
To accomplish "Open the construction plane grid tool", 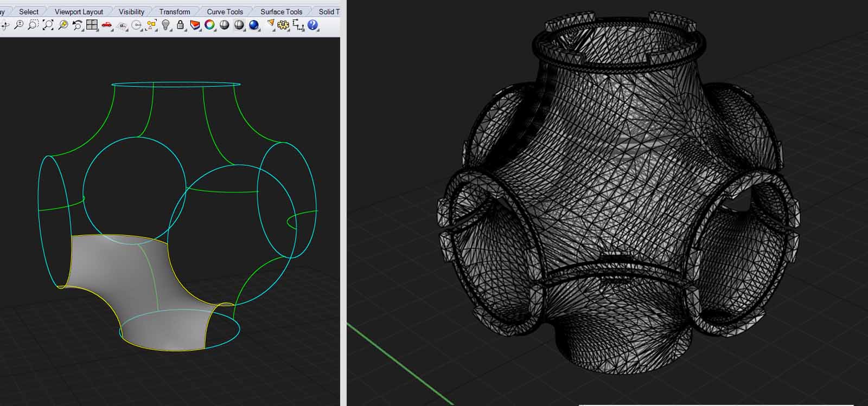I will (x=122, y=25).
